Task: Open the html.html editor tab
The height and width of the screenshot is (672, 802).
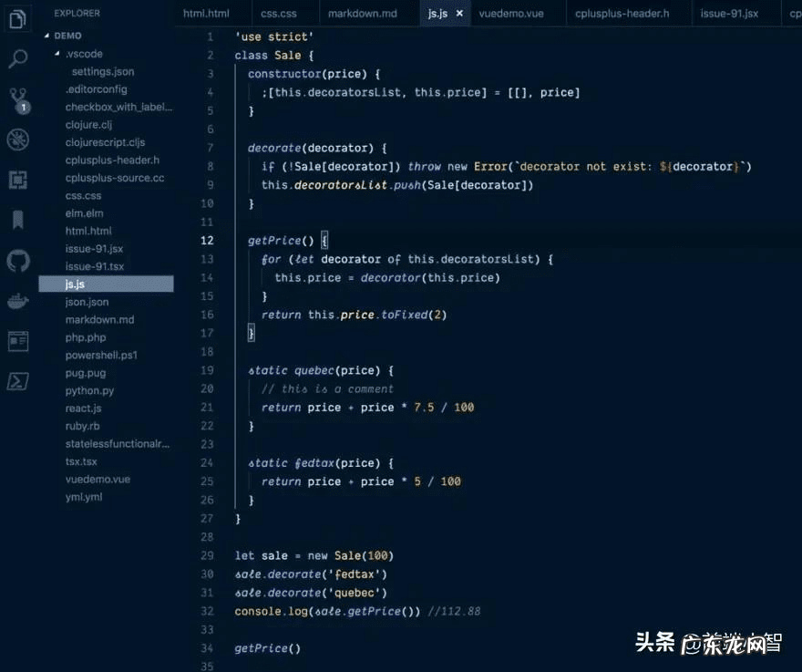Action: tap(206, 14)
